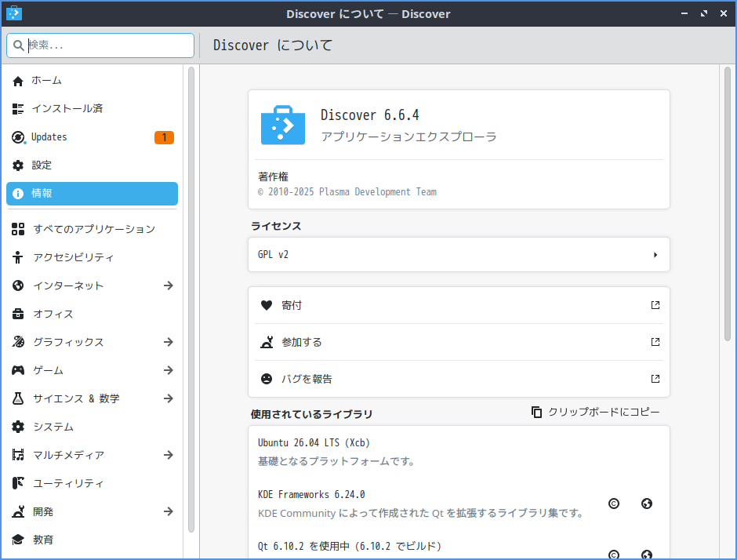Open the インストール済 list icon
737x560 pixels.
(18, 109)
